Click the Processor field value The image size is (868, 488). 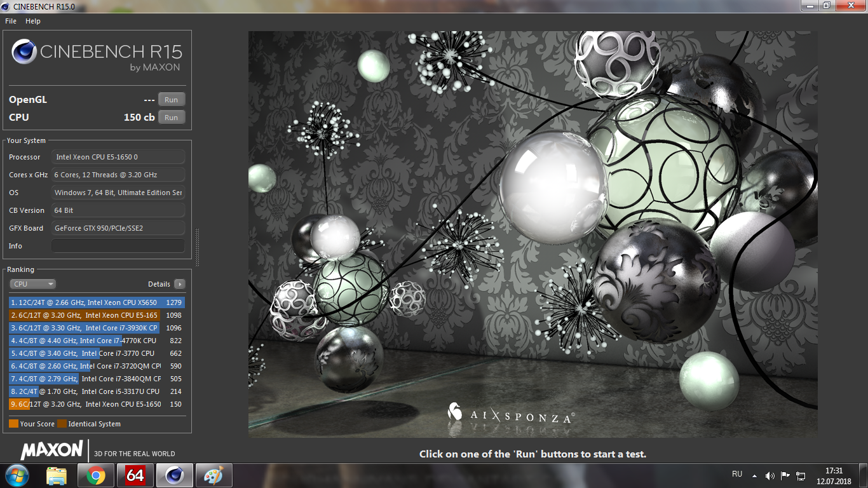point(118,157)
